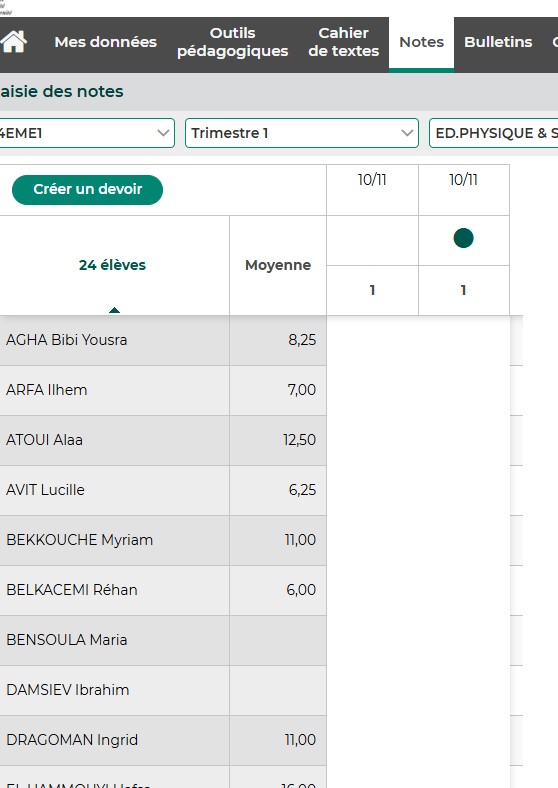558x788 pixels.
Task: Select student AGHA Bibi Yousra
Action: point(66,340)
